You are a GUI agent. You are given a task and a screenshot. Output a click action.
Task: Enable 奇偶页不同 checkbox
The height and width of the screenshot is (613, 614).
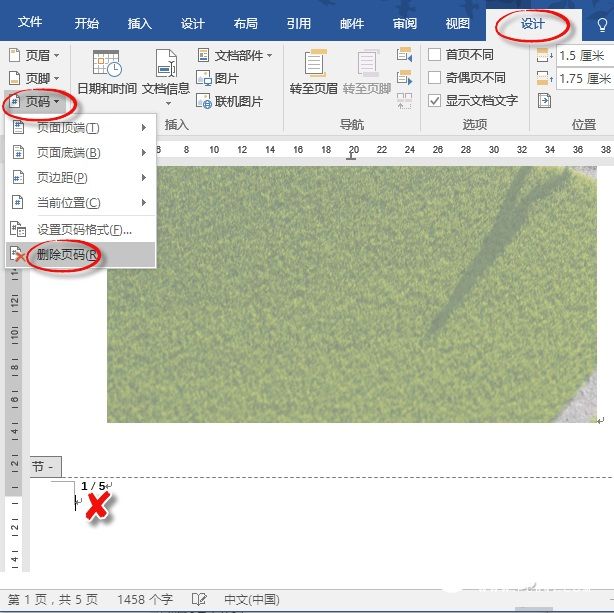(434, 78)
